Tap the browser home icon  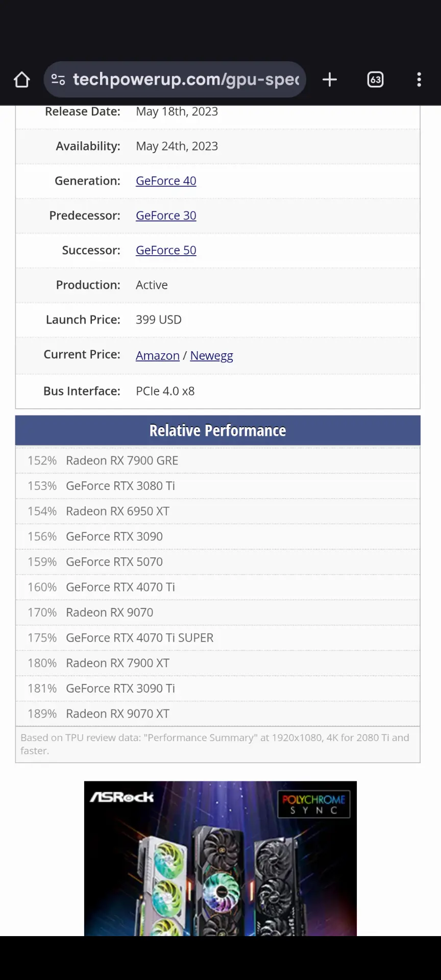click(22, 80)
